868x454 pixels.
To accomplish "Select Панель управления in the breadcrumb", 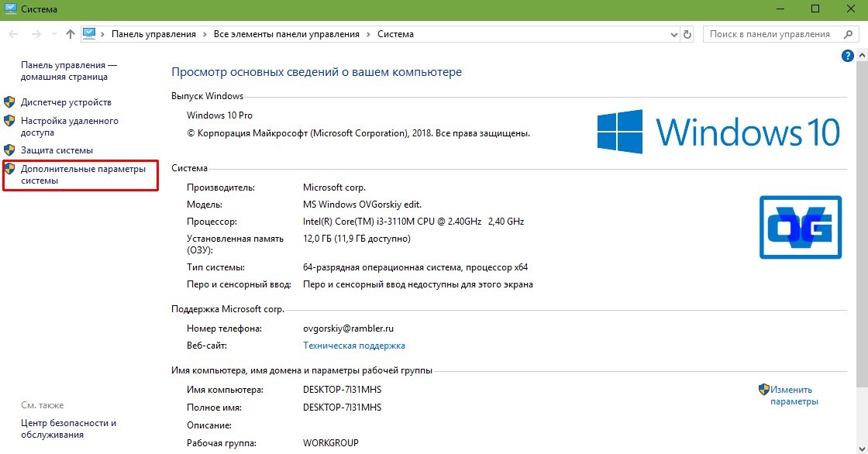I will coord(153,34).
